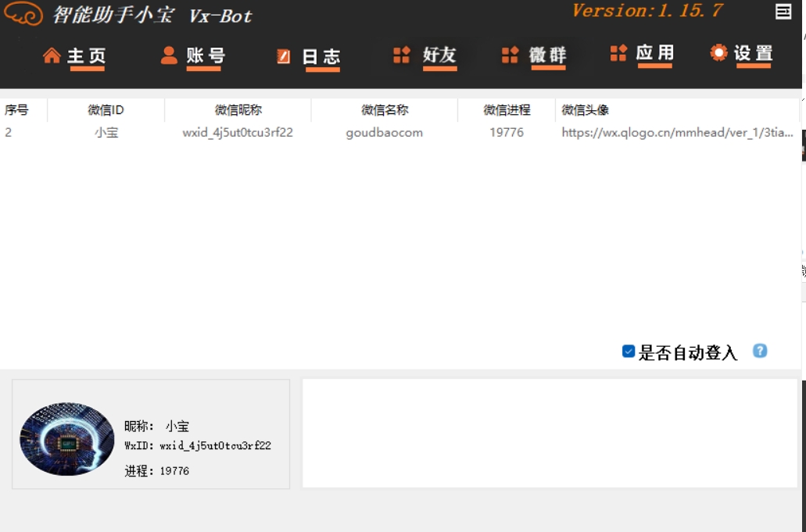Click the avatar URL starting https://wx.qlogo.cn
The image size is (806, 532).
[x=677, y=133]
